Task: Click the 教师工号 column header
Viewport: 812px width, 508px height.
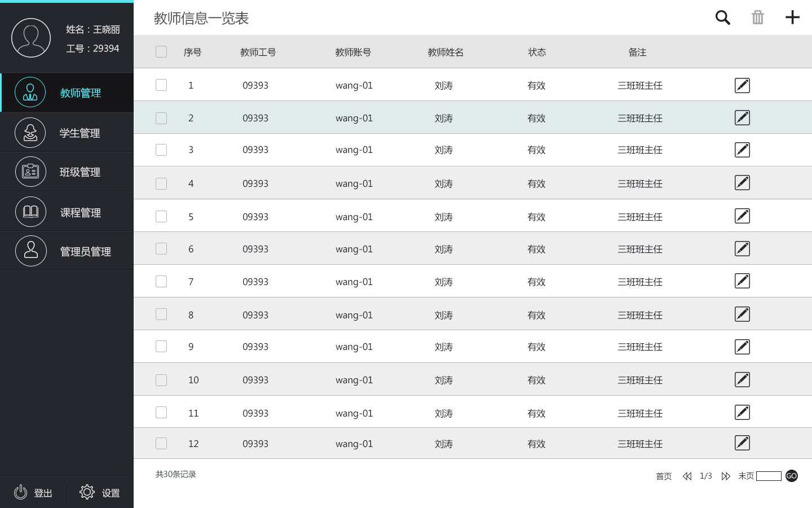Action: tap(258, 52)
